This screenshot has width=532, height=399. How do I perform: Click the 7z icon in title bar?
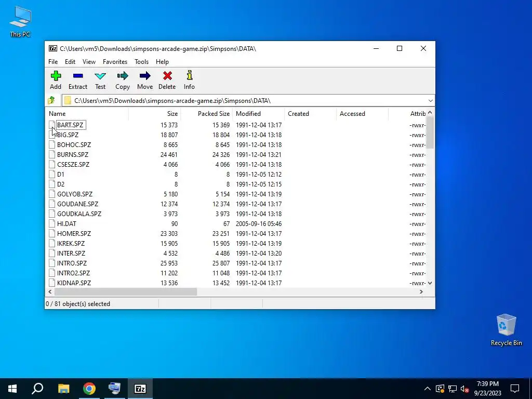(53, 48)
